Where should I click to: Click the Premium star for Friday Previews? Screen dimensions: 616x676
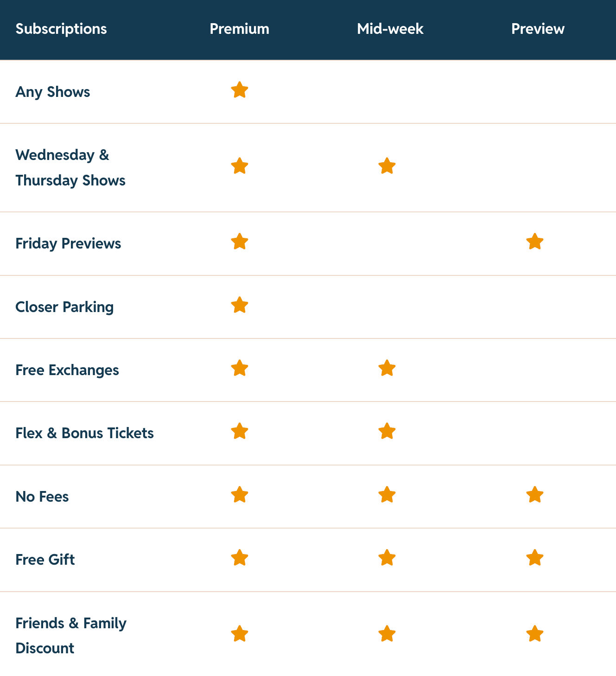coord(240,242)
